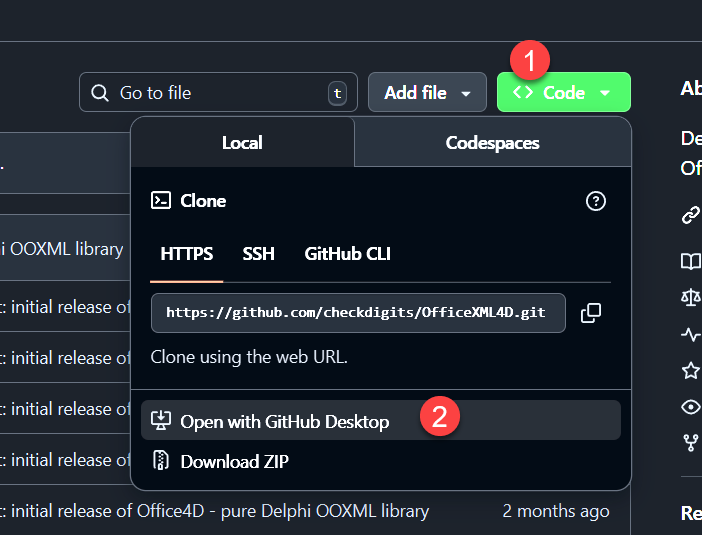Click the terminal icon beside Clone
Viewport: 702px width, 535px height.
161,201
